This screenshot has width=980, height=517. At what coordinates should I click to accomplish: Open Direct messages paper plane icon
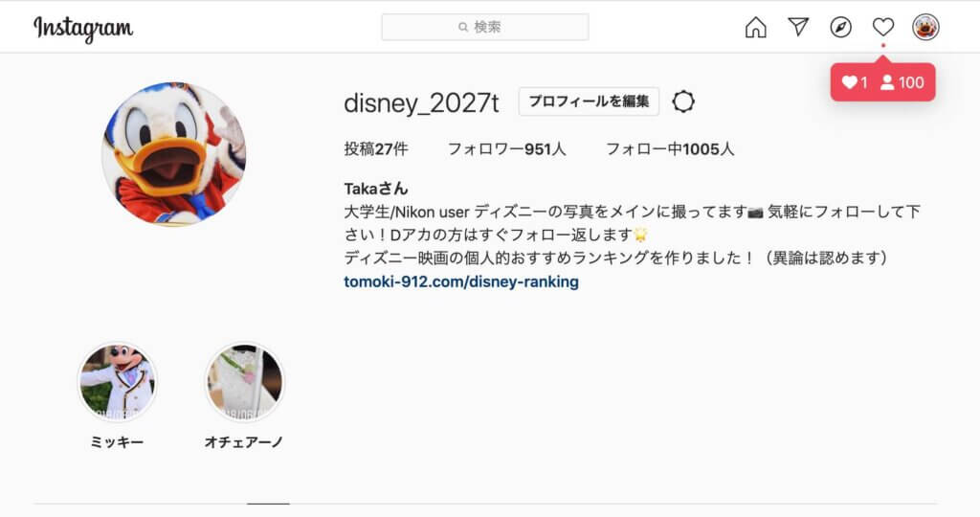798,27
